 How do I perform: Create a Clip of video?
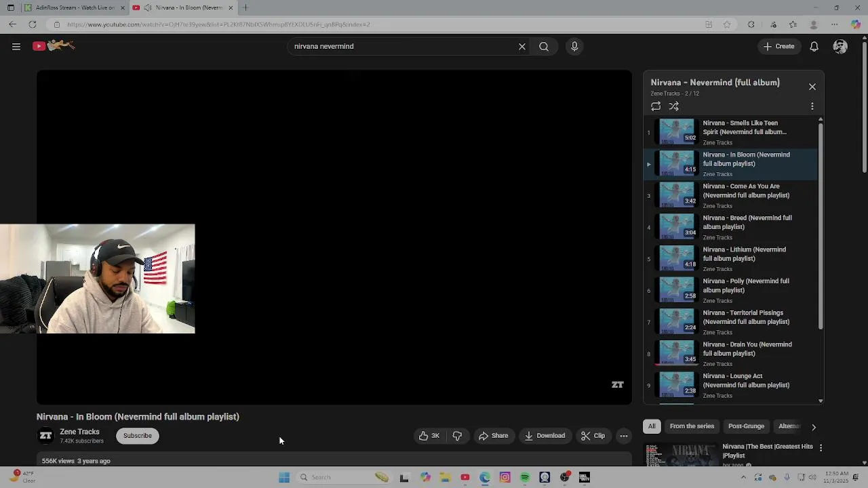593,436
